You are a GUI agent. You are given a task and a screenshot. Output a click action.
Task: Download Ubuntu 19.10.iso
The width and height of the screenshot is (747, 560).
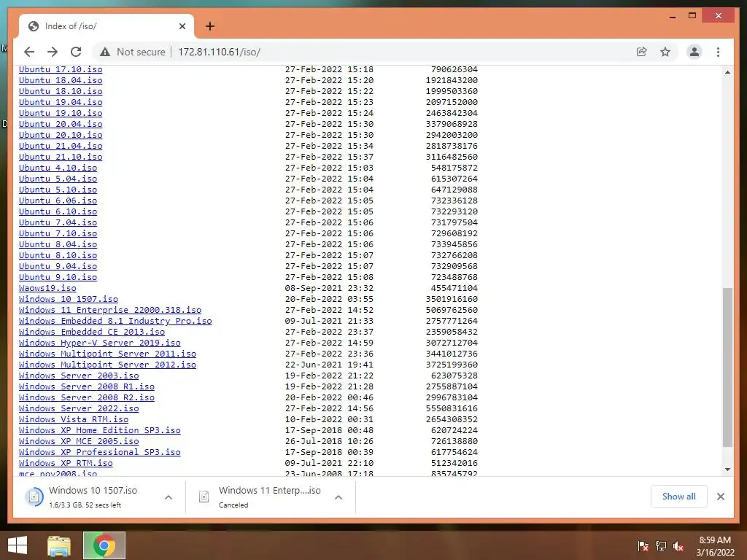point(61,113)
